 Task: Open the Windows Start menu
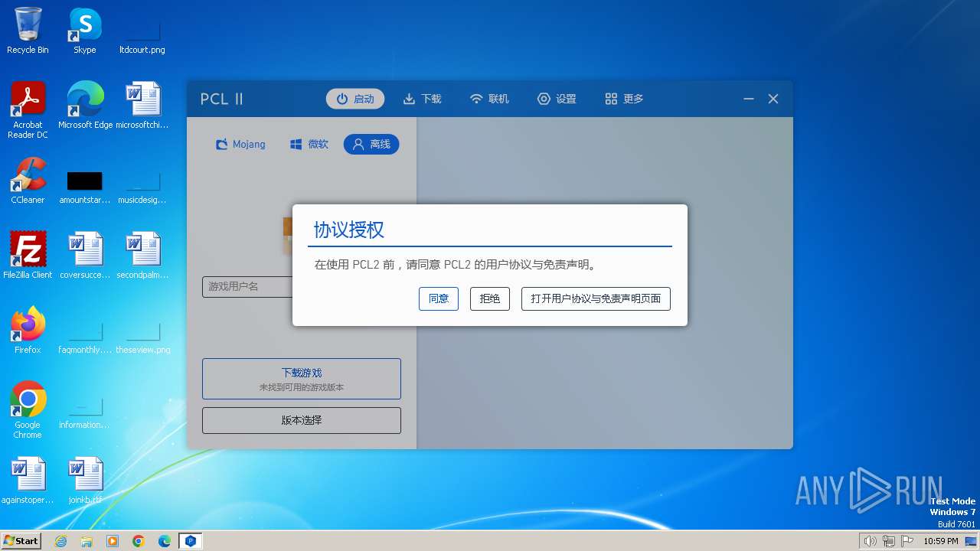coord(21,540)
